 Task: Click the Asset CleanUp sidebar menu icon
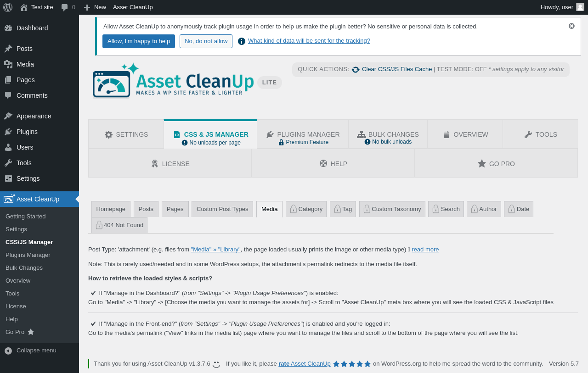point(9,199)
